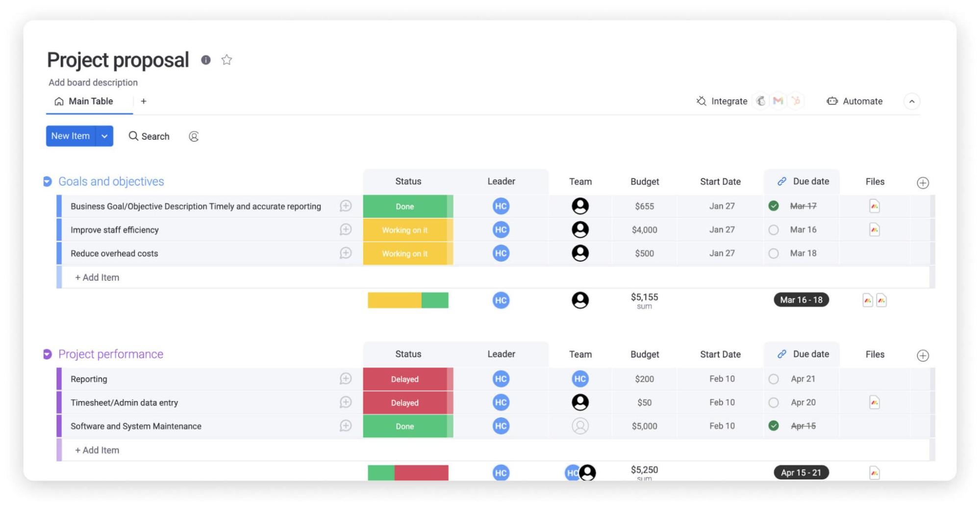The width and height of the screenshot is (980, 508).
Task: Start a conversation on the Reporting item
Action: click(x=346, y=379)
